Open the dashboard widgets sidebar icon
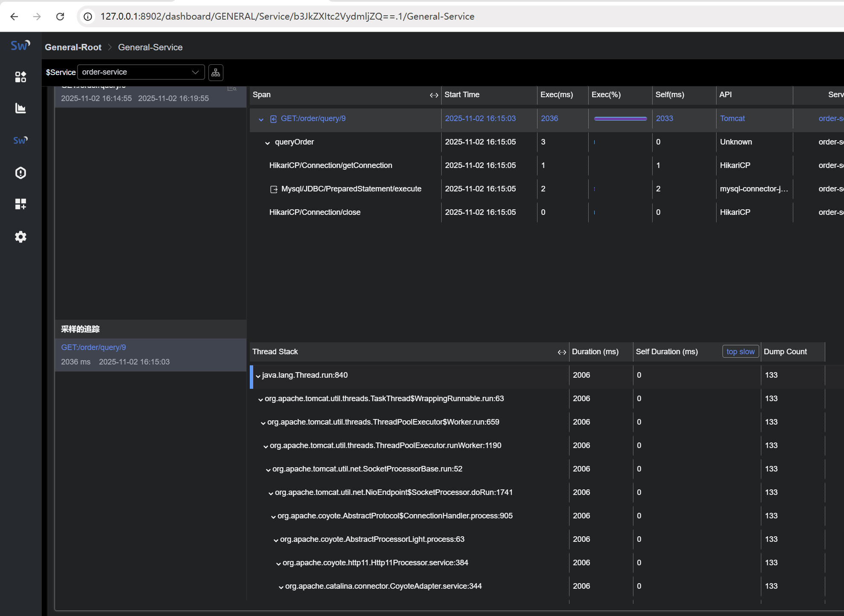The image size is (844, 616). 20,77
